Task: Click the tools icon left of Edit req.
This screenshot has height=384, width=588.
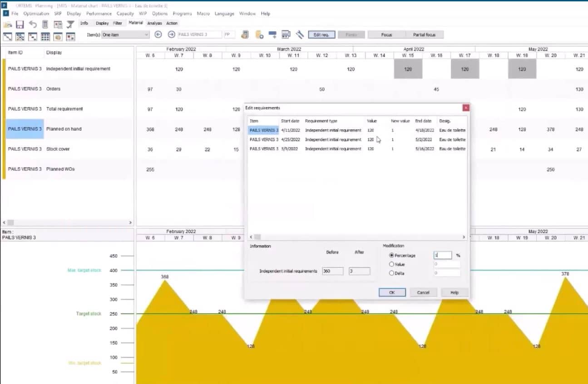Action: click(x=300, y=34)
